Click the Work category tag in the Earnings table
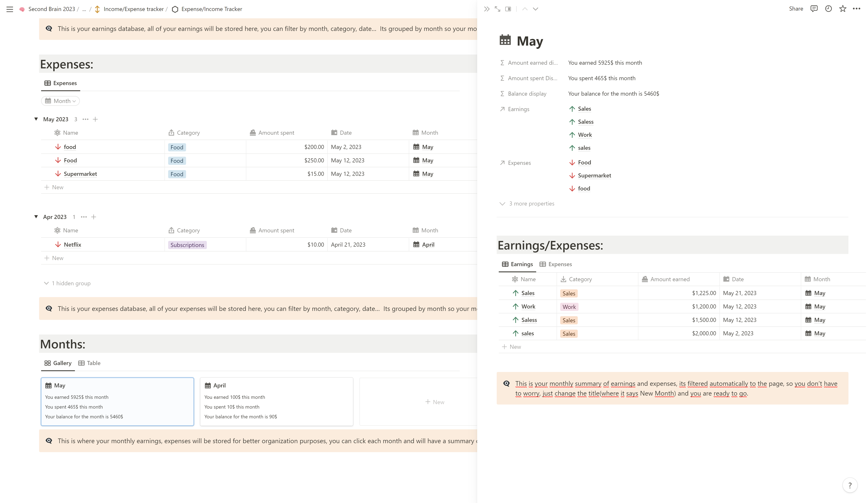Screen dimensions: 868x503 (x=569, y=307)
